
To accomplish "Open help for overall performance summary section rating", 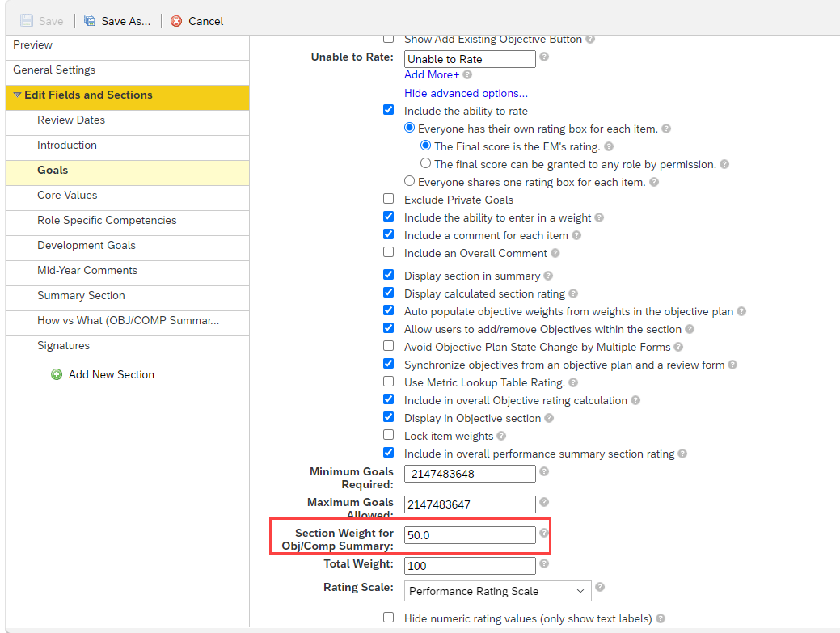I will [682, 454].
